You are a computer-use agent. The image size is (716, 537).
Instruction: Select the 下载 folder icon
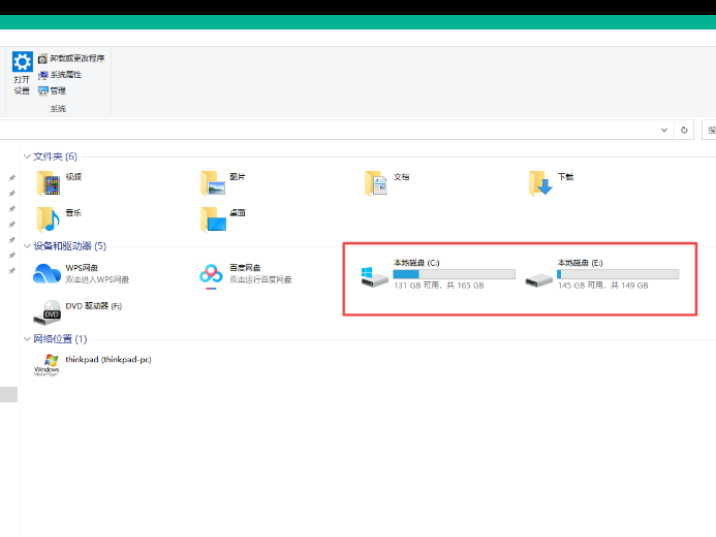(x=541, y=184)
